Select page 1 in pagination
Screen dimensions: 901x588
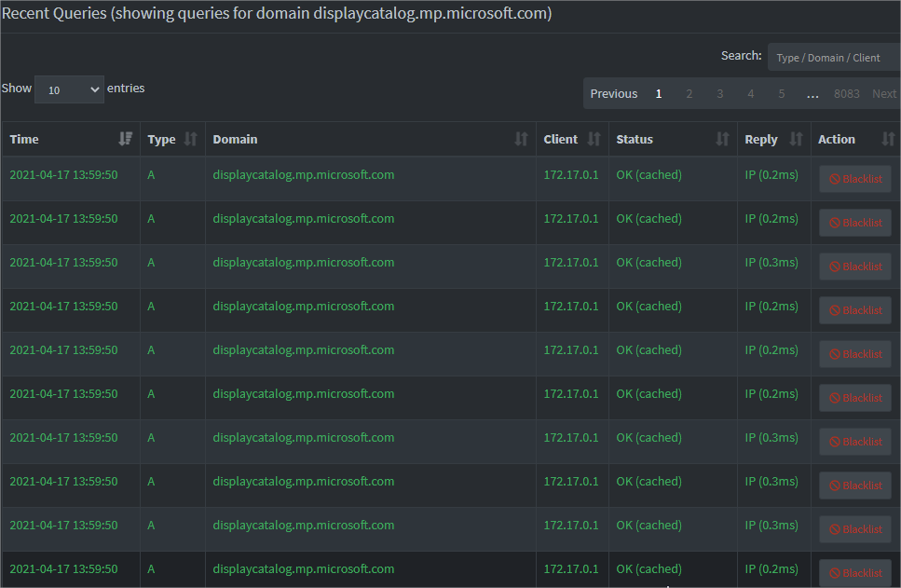click(659, 94)
